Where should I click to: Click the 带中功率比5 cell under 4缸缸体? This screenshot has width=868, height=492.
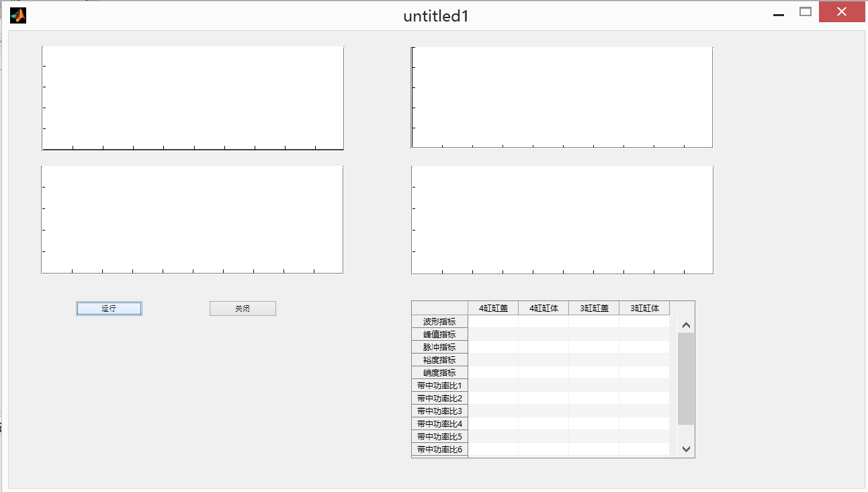tap(544, 436)
